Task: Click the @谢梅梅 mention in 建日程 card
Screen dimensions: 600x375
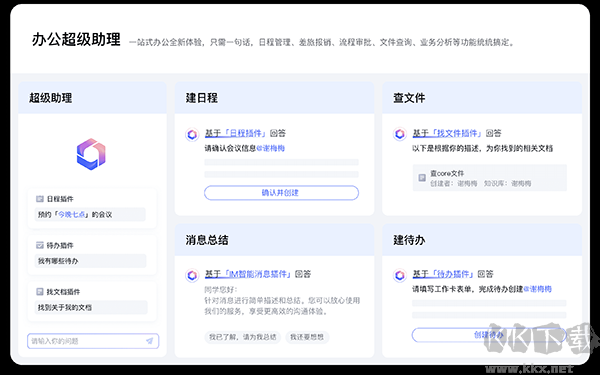Action: (271, 148)
